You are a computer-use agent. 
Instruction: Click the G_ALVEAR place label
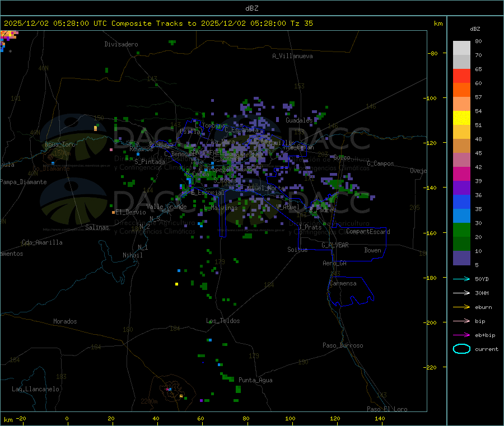pyautogui.click(x=335, y=245)
